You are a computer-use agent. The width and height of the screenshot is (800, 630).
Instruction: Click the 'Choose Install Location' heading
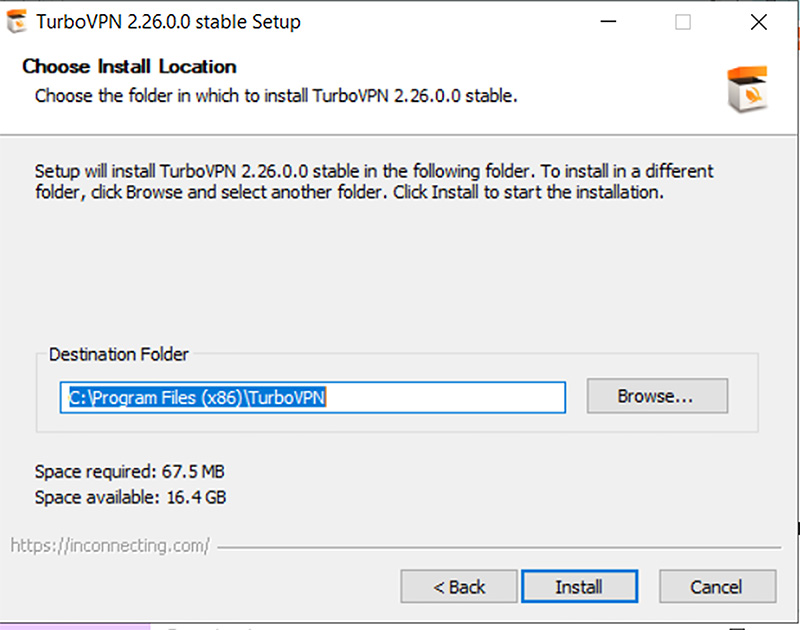pyautogui.click(x=129, y=66)
